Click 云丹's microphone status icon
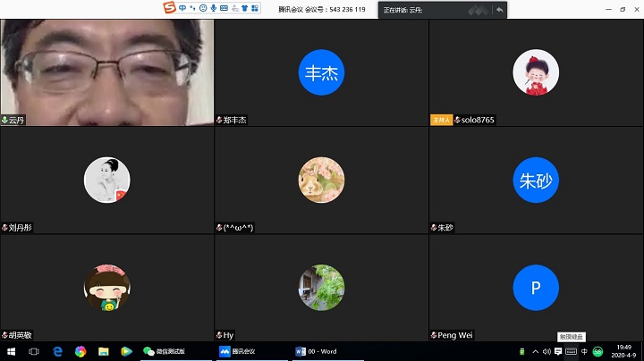This screenshot has width=644, height=361. pyautogui.click(x=5, y=120)
